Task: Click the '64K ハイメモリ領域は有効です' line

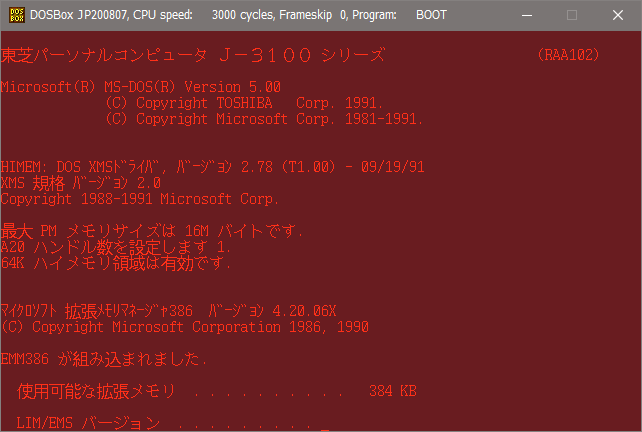Action: [x=116, y=263]
